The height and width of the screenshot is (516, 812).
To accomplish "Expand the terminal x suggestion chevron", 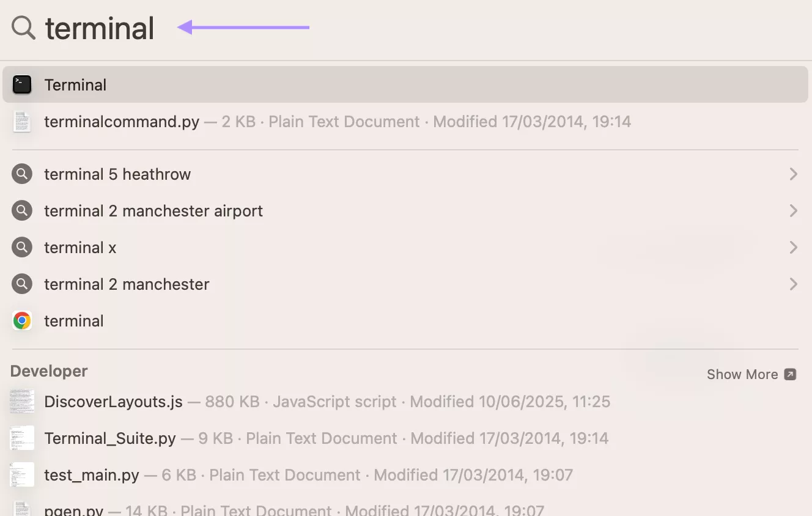I will point(793,248).
